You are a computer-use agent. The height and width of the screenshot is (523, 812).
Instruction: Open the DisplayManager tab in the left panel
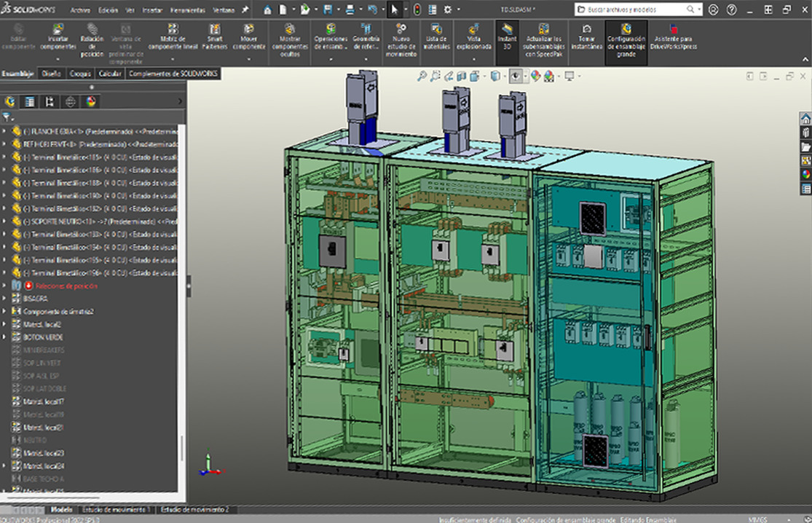pyautogui.click(x=90, y=102)
